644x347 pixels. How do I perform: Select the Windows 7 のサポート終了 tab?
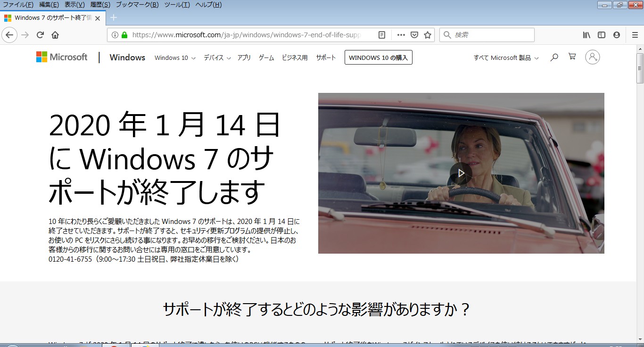pos(52,18)
